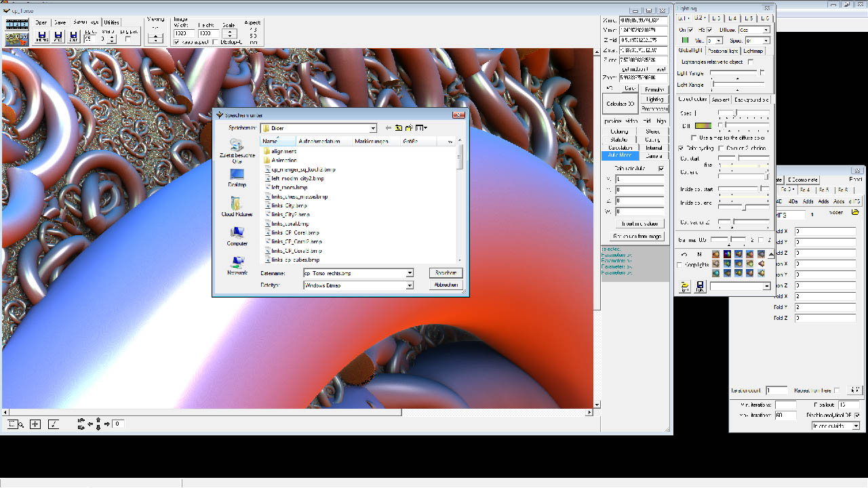Toggle the Keep aspect checkbox
868x488 pixels.
tap(177, 42)
